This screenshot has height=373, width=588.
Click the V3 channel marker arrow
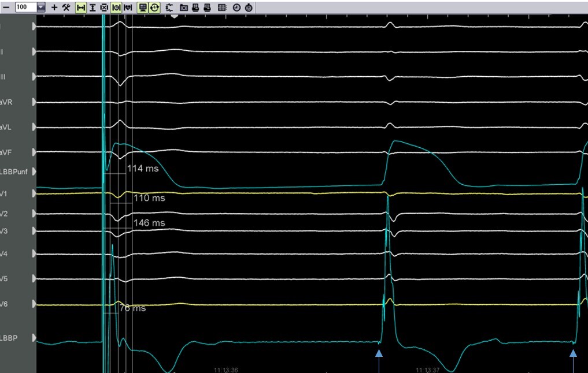[34, 231]
